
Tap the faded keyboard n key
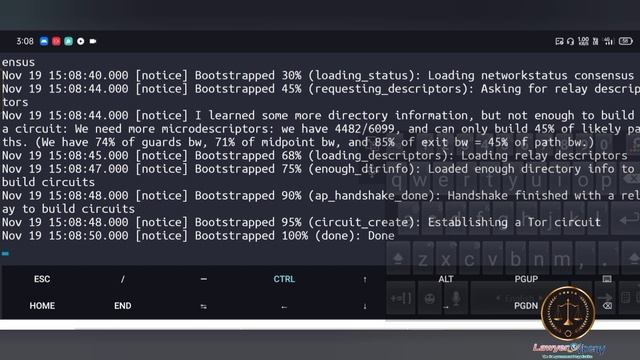pos(539,259)
